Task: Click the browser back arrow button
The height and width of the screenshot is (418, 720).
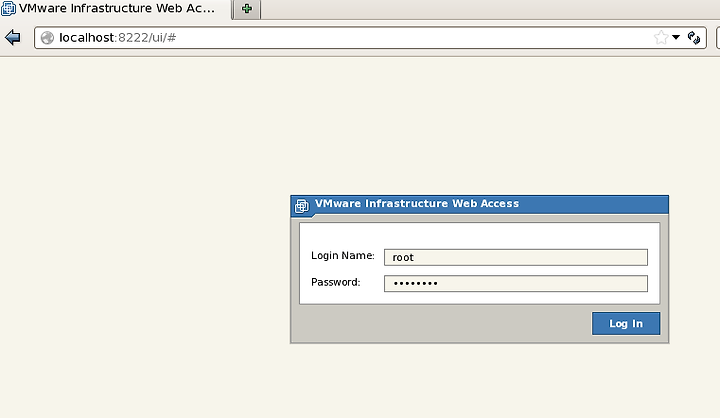Action: pyautogui.click(x=13, y=37)
